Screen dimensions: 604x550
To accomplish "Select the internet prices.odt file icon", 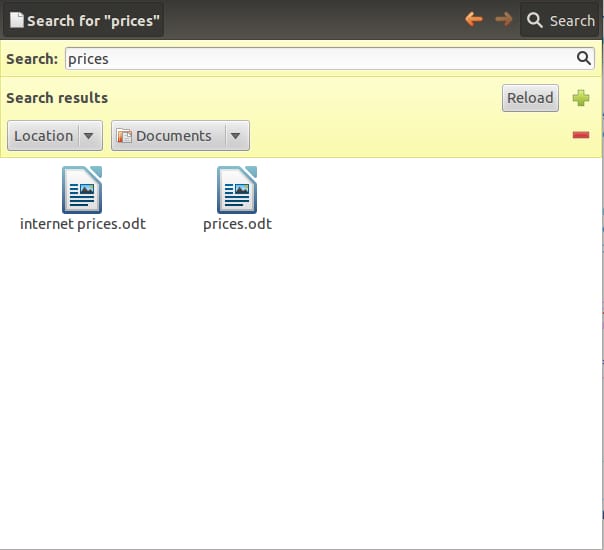I will click(x=82, y=190).
